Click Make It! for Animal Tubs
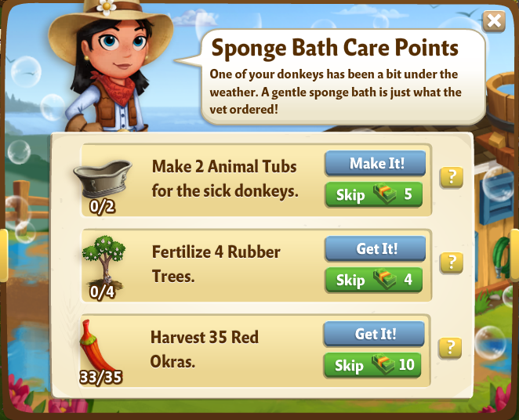Screen dimensions: 519x420 376,163
